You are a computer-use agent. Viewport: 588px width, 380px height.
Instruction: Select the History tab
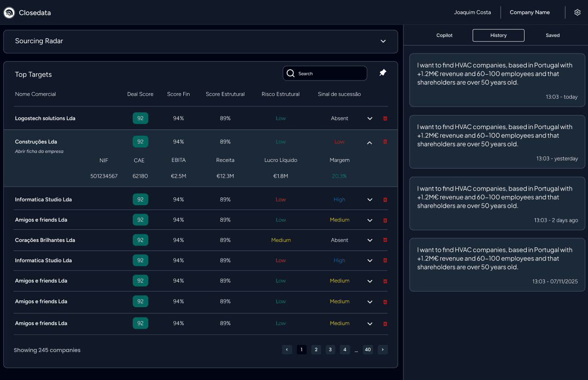click(x=498, y=36)
